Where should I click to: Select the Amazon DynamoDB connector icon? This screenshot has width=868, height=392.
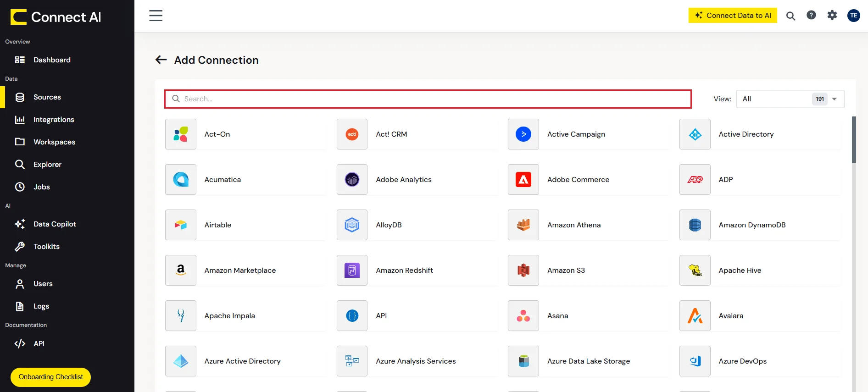click(695, 225)
